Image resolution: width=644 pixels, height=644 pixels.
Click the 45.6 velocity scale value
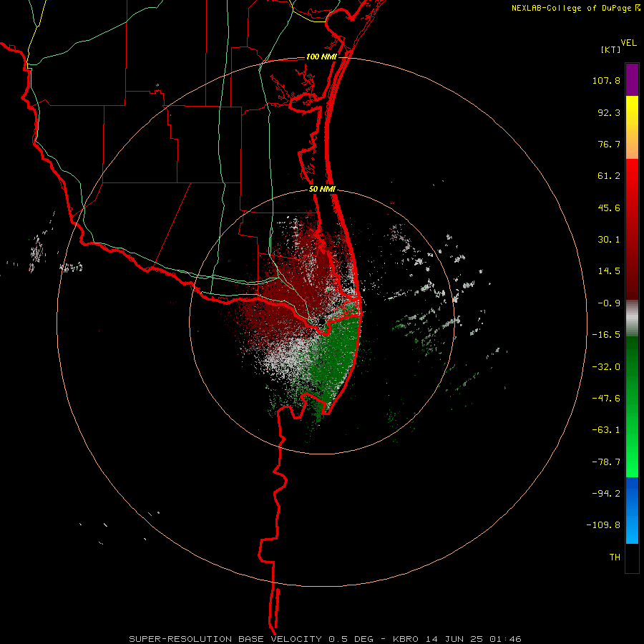coord(609,208)
